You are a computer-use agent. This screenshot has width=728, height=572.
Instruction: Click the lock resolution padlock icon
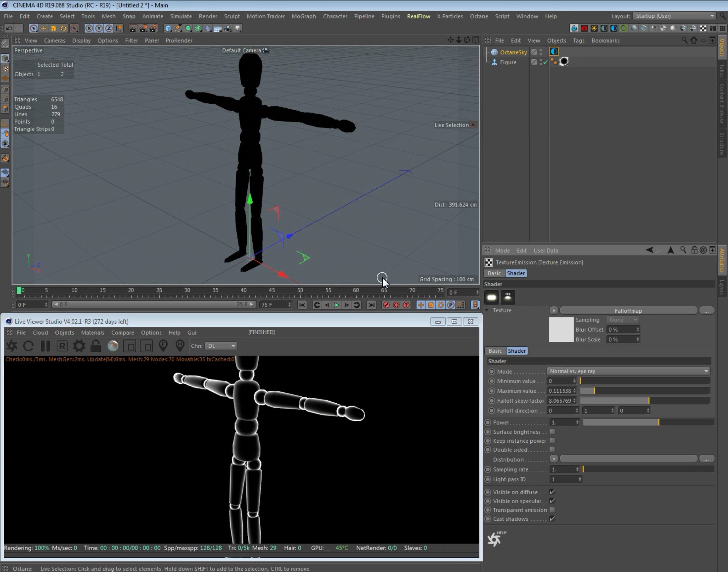(96, 346)
